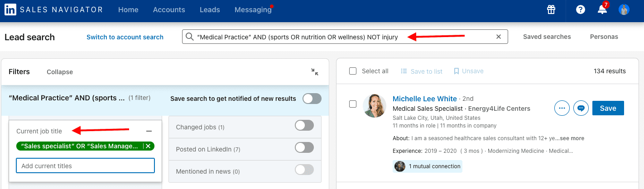The image size is (644, 189).
Task: Clear the search query with the X icon
Action: [499, 37]
